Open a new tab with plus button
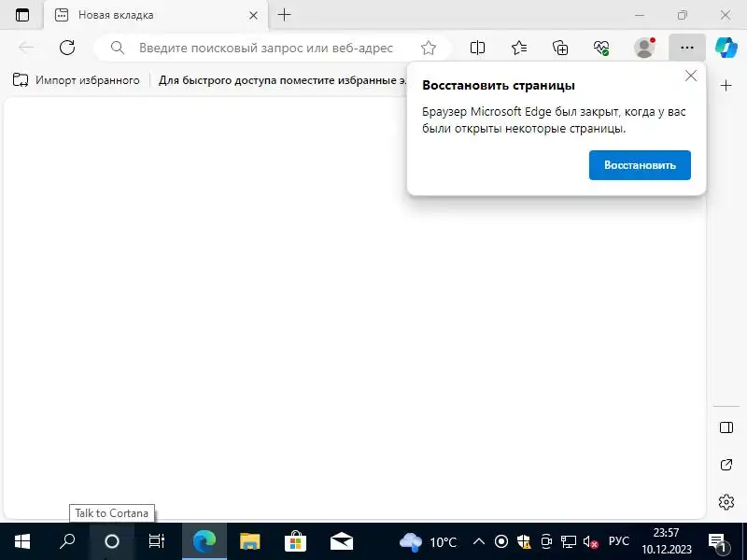 point(285,15)
